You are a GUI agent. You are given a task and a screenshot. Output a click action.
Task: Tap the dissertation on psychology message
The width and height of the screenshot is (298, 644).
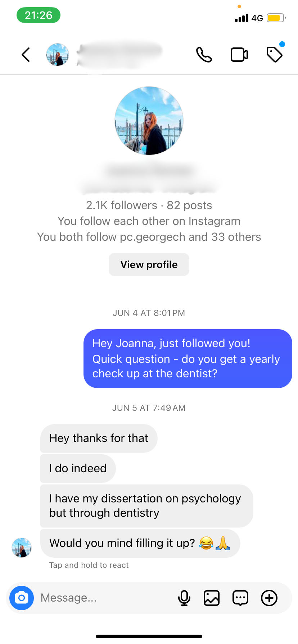click(146, 506)
